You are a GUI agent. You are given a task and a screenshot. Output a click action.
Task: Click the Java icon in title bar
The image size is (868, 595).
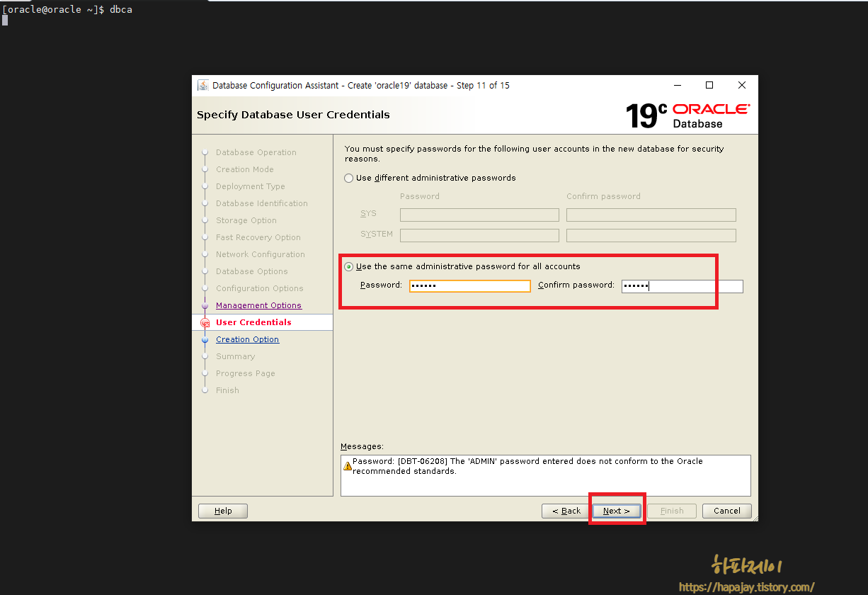pos(203,85)
